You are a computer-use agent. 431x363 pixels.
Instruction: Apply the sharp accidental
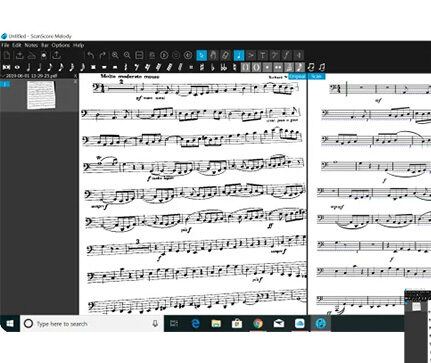(202, 67)
